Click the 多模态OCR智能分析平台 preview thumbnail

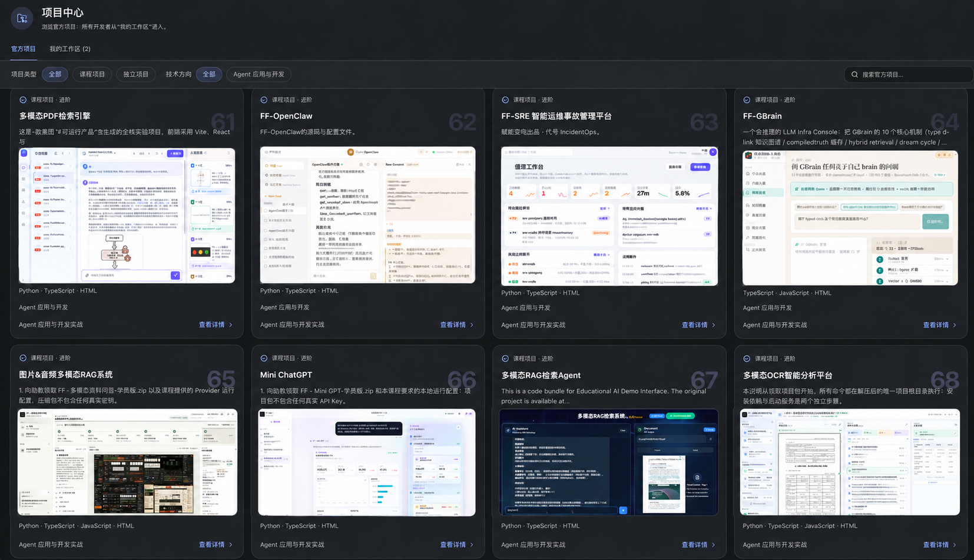850,462
